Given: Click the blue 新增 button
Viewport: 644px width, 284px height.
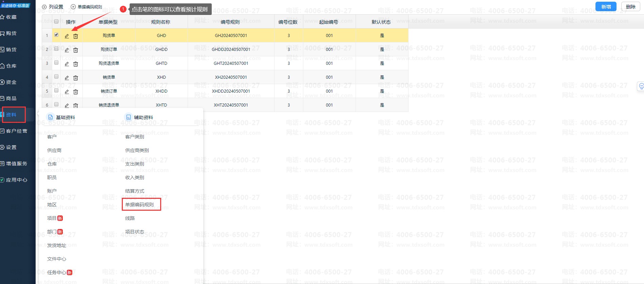Looking at the screenshot, I should (x=606, y=7).
